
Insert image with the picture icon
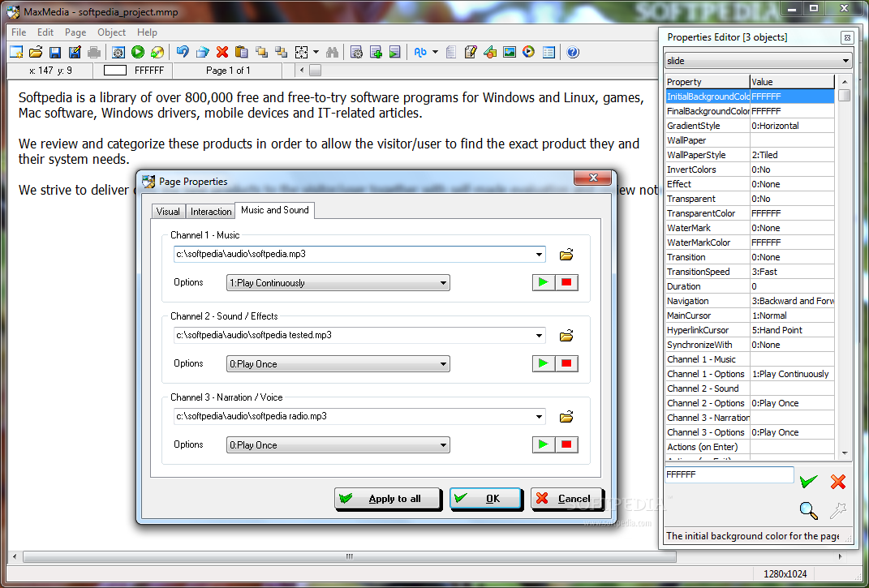pos(510,52)
